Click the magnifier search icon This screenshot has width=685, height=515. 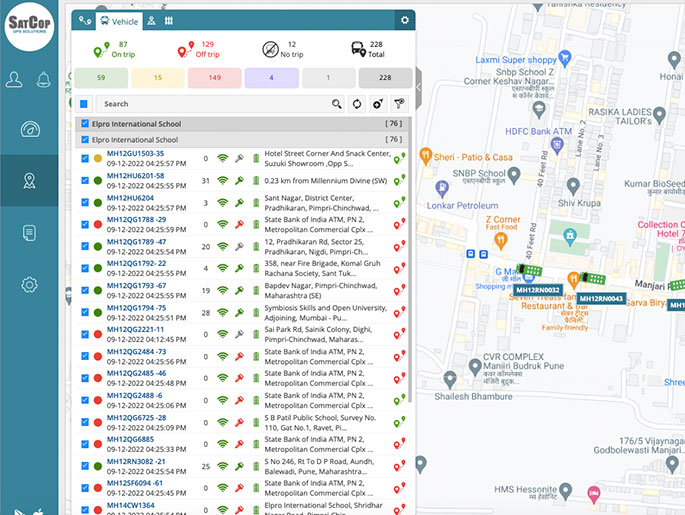click(338, 103)
